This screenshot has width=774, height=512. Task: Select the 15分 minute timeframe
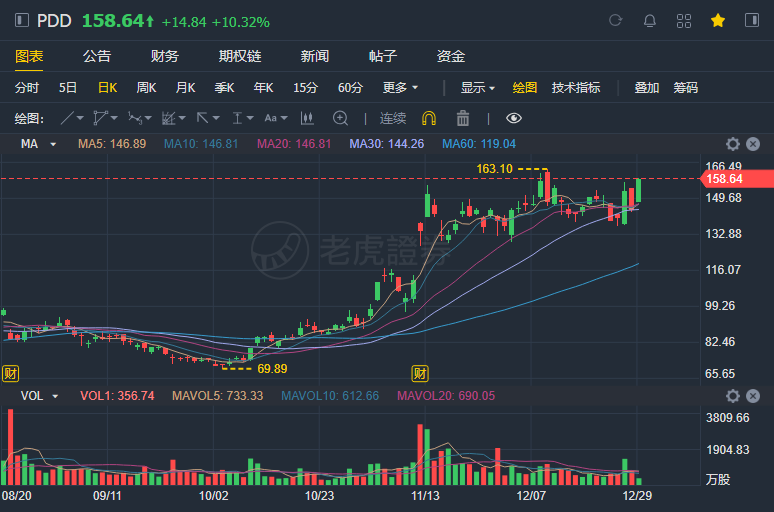pyautogui.click(x=306, y=88)
